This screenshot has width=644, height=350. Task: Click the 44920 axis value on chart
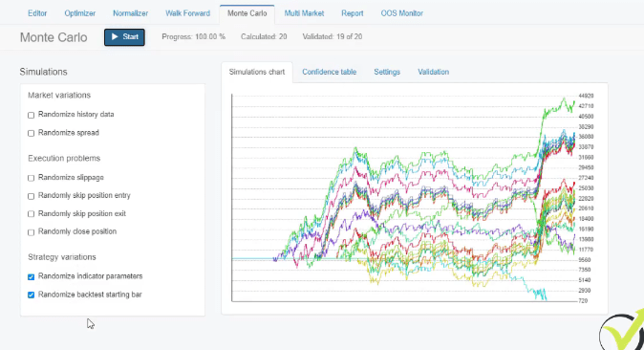[586, 96]
